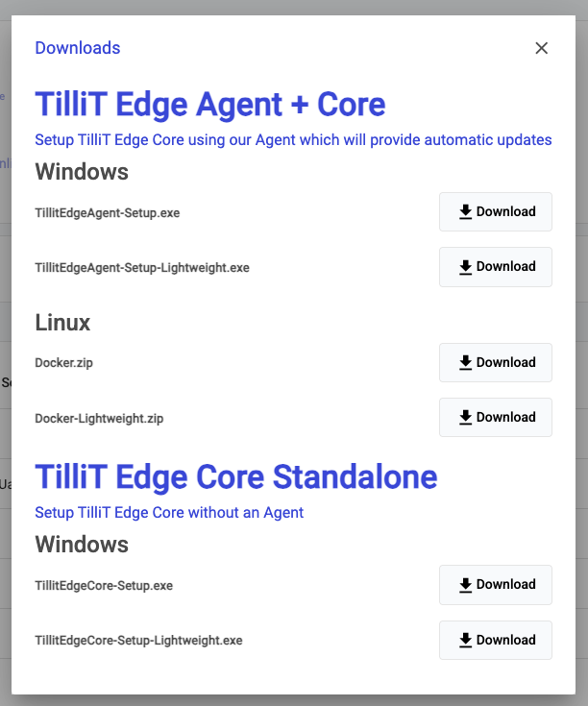Viewport: 588px width, 706px height.
Task: Click download icon for TillitEdgeCore-Setup.exe
Action: click(x=465, y=585)
